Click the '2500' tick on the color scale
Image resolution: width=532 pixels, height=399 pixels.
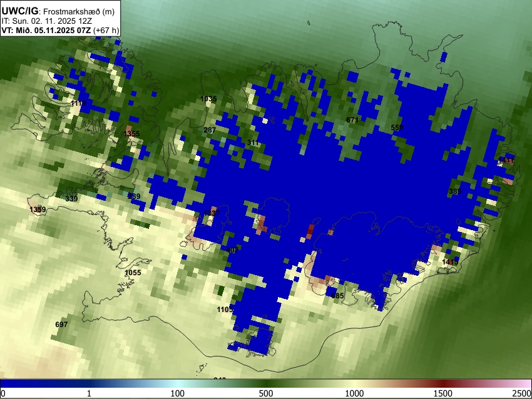pos(522,393)
